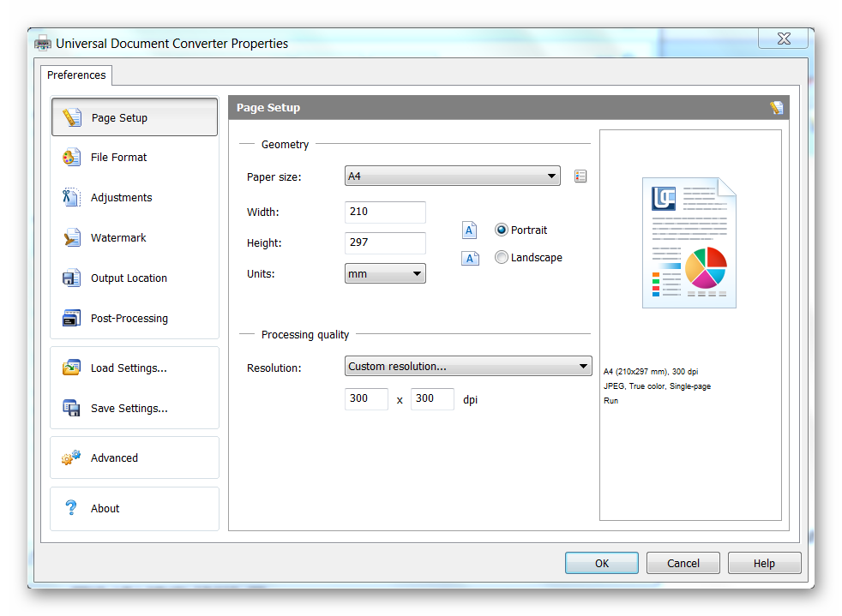Click the Adjustments scissors icon
Image resolution: width=842 pixels, height=616 pixels.
71,197
